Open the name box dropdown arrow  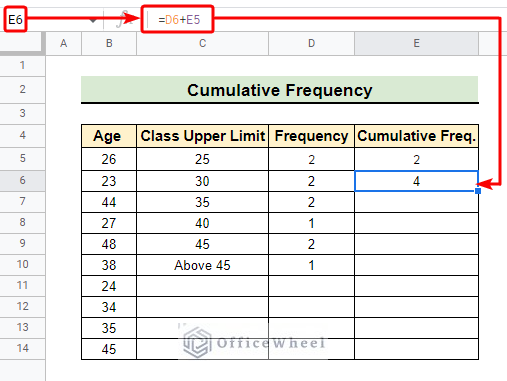pos(93,21)
